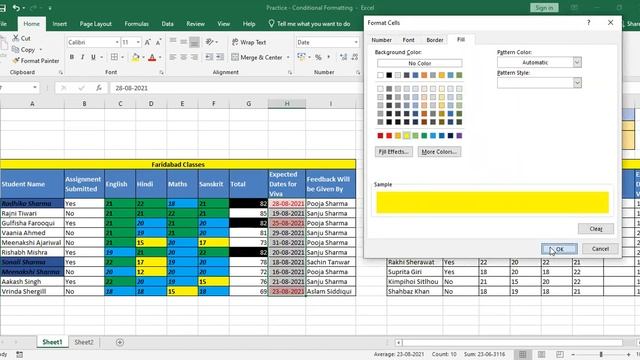Click the Sign in button

[x=544, y=8]
